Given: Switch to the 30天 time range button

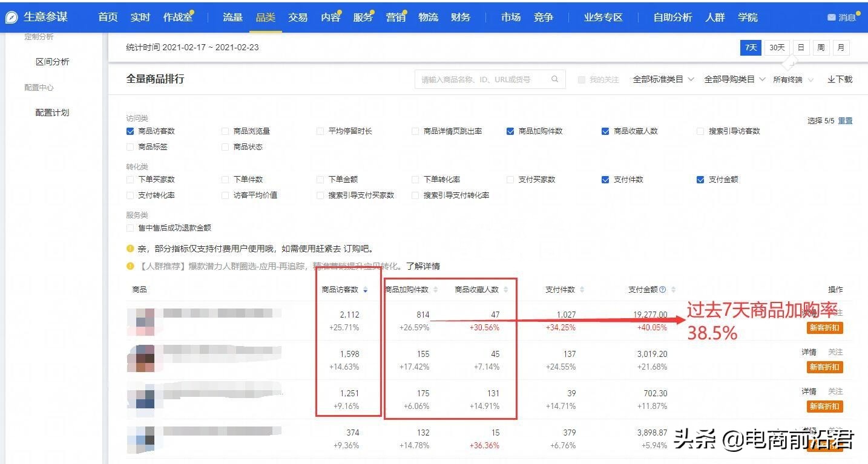Looking at the screenshot, I should pyautogui.click(x=776, y=47).
